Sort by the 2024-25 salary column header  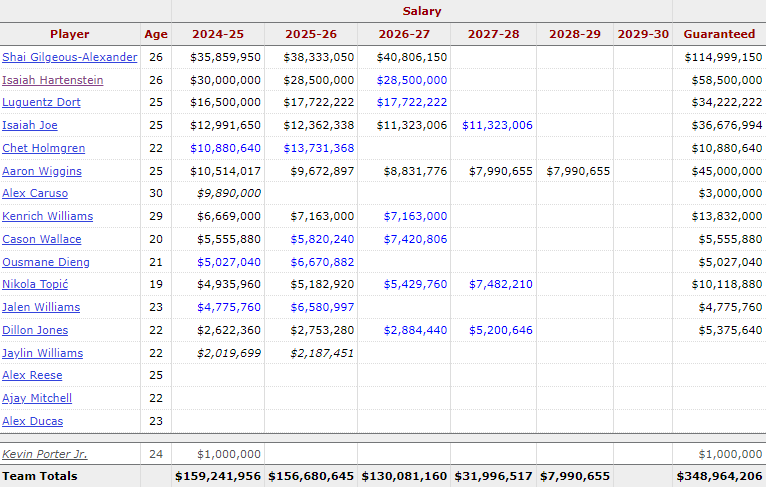point(218,34)
